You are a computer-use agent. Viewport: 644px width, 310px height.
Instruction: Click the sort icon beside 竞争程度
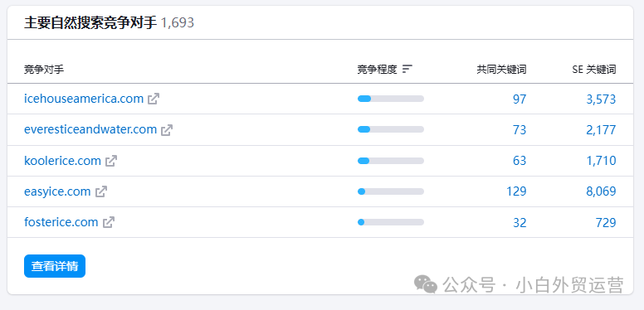tap(407, 70)
